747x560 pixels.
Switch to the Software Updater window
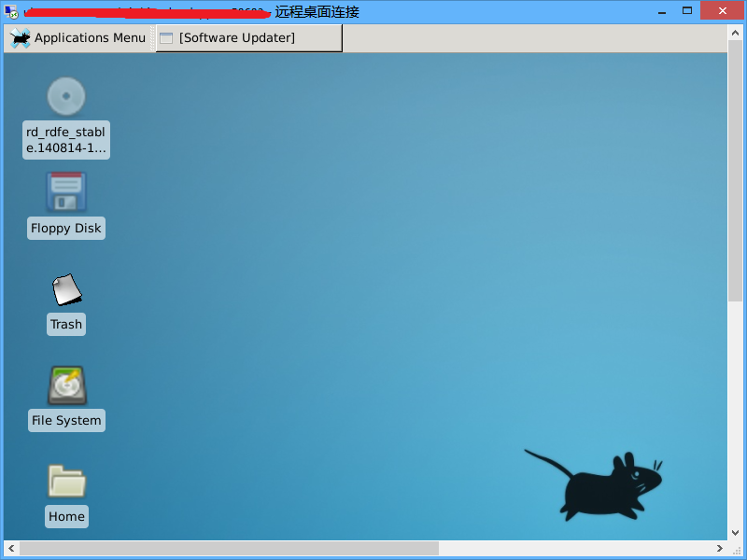(236, 38)
